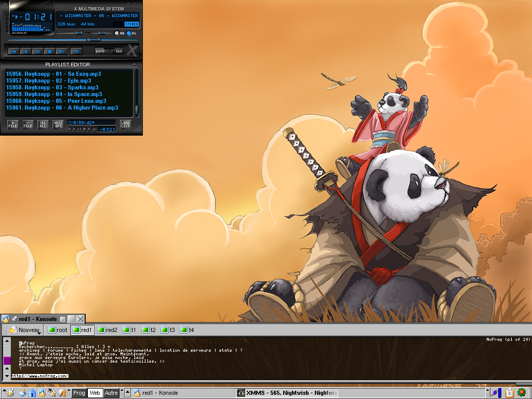Image resolution: width=532 pixels, height=399 pixels.
Task: Click the blue house Home icon in panel
Action: [x=32, y=393]
